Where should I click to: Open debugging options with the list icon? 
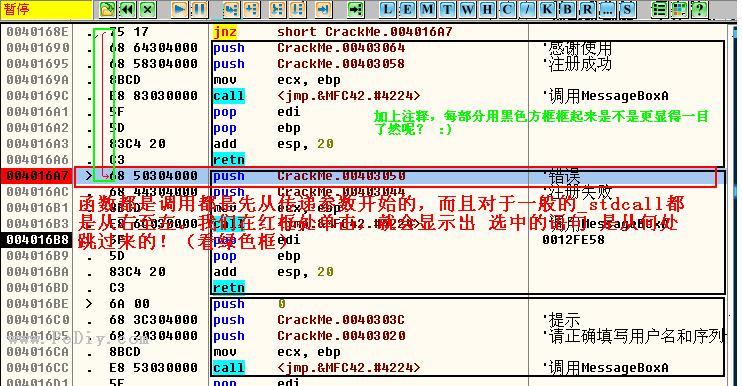pos(659,9)
